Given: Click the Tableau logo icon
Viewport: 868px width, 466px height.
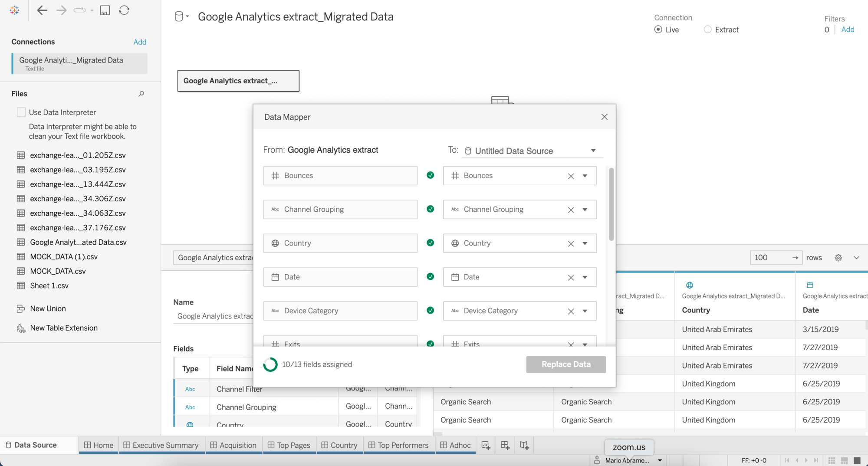Looking at the screenshot, I should click(14, 10).
